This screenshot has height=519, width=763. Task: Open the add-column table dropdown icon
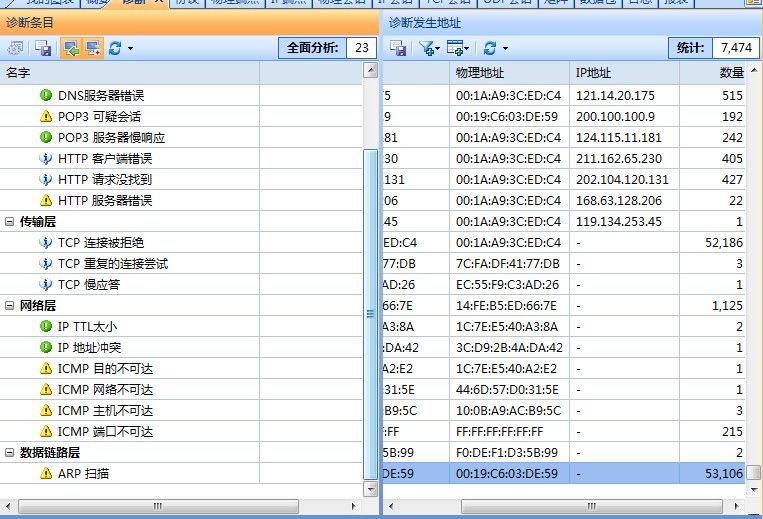(x=457, y=48)
